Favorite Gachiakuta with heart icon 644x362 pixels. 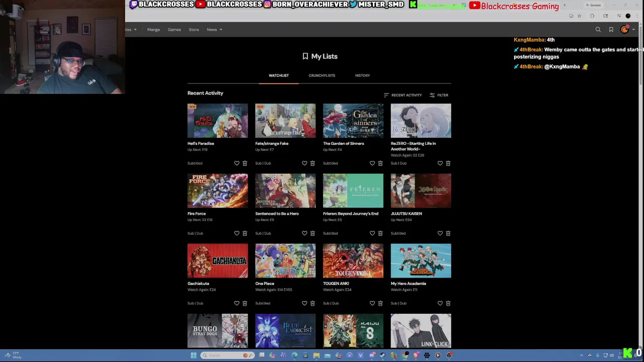[x=236, y=303]
